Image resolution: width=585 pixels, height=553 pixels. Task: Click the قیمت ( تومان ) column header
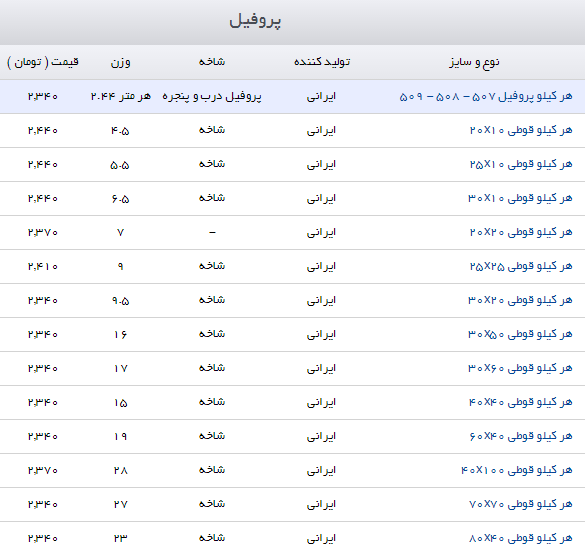point(43,62)
